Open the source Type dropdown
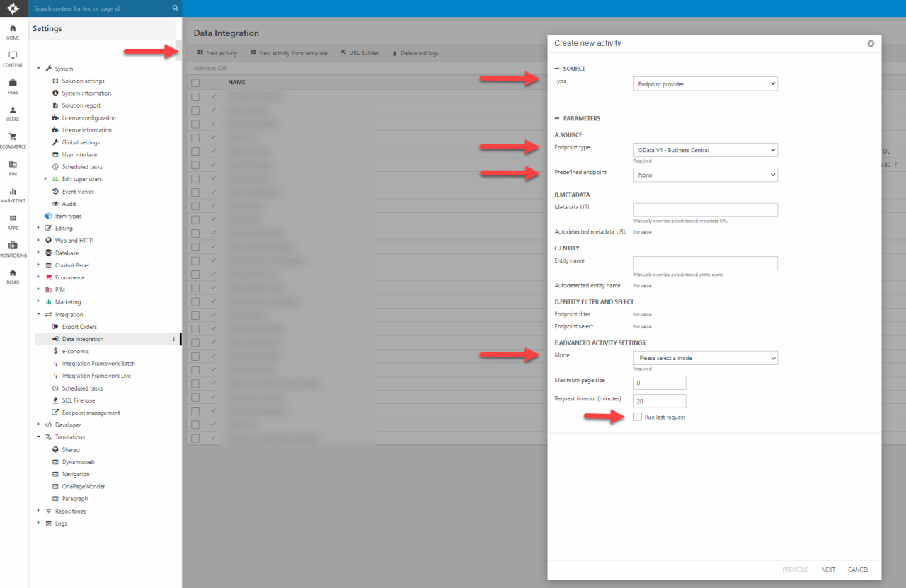The width and height of the screenshot is (906, 588). tap(705, 84)
